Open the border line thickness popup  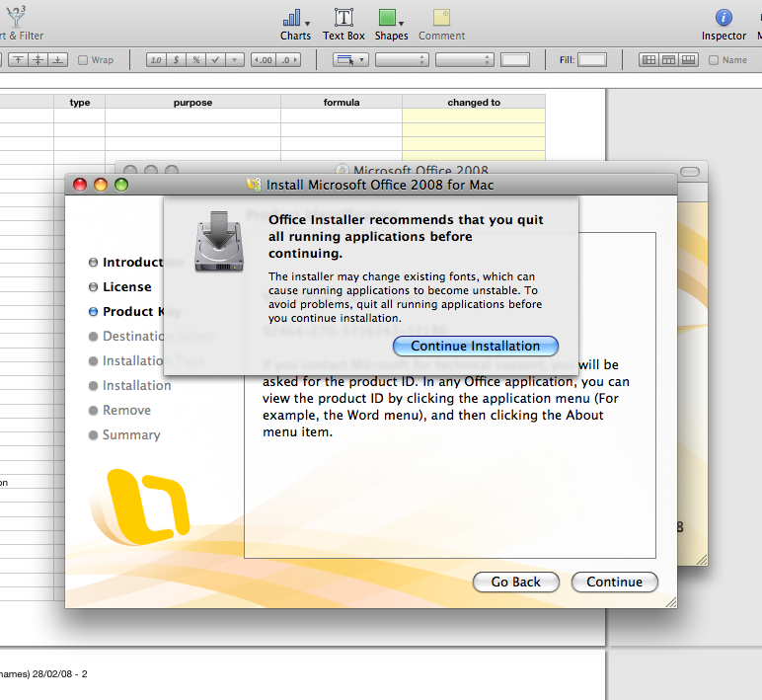tap(465, 60)
